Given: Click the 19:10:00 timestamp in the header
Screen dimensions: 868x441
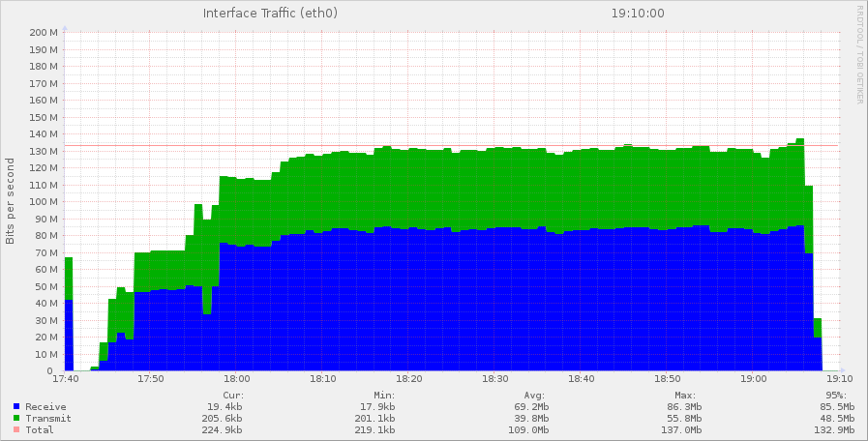Looking at the screenshot, I should (x=638, y=14).
